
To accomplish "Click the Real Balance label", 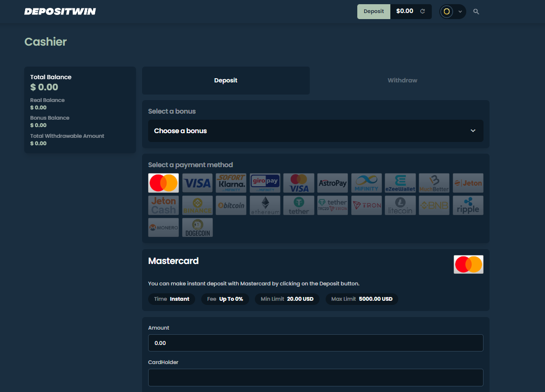I will pos(47,100).
